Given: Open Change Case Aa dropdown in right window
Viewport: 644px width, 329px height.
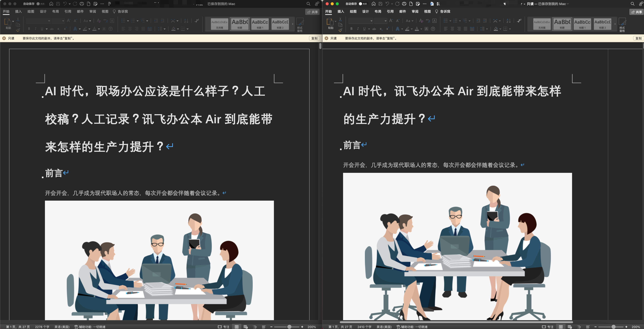Looking at the screenshot, I should pos(410,21).
